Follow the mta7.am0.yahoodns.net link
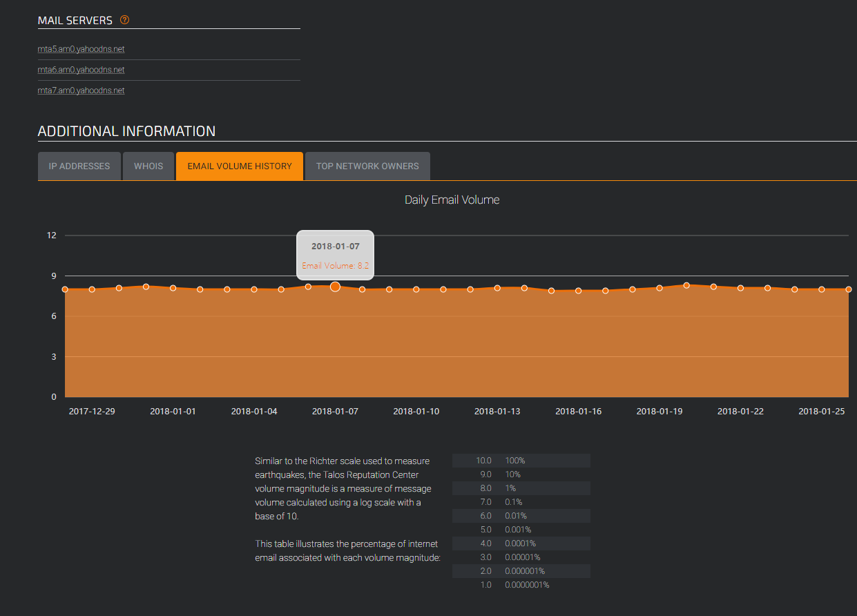This screenshot has width=857, height=616. (x=81, y=90)
